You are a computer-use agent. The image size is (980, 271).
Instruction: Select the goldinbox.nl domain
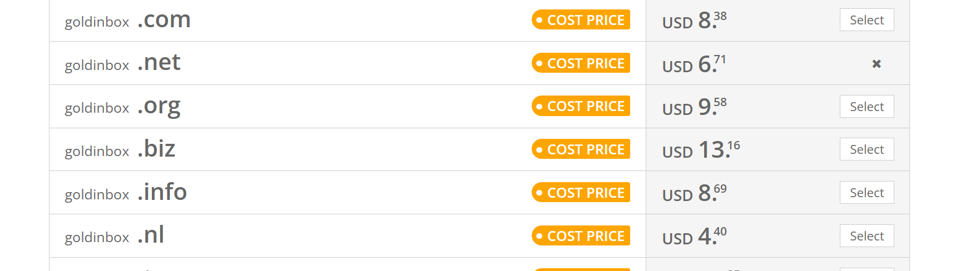click(x=867, y=236)
